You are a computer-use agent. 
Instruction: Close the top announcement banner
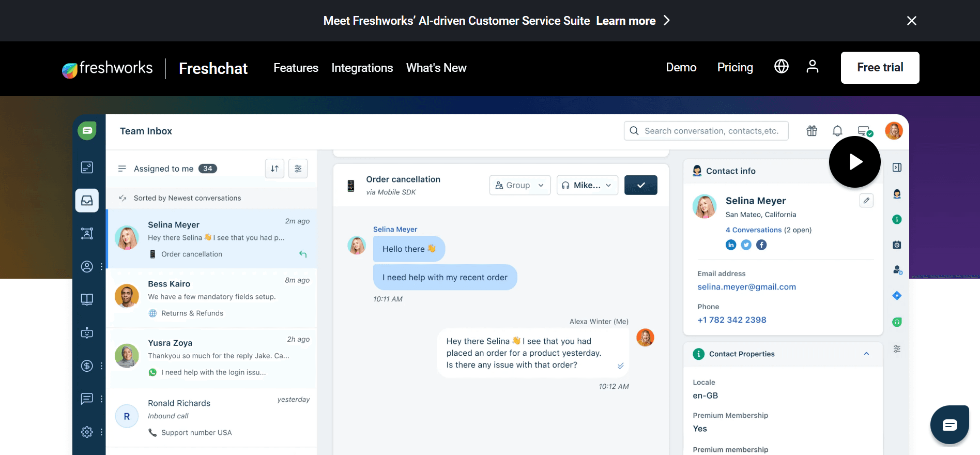click(x=912, y=21)
